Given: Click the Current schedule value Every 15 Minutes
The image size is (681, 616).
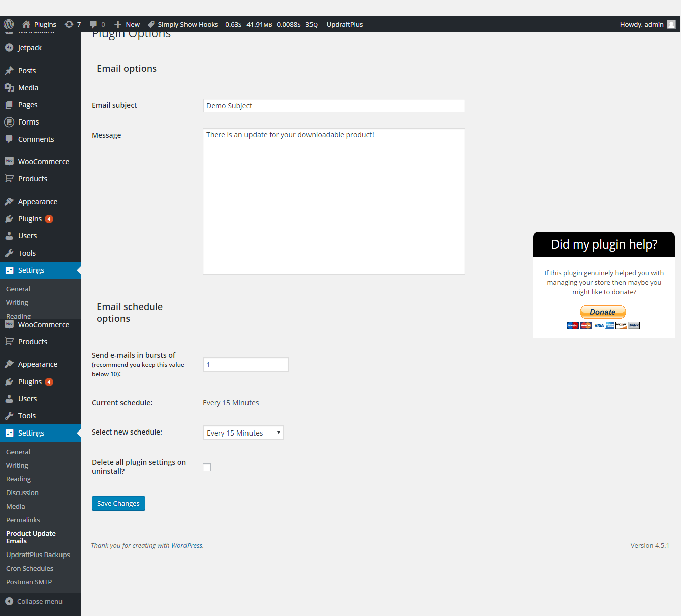Looking at the screenshot, I should coord(231,403).
